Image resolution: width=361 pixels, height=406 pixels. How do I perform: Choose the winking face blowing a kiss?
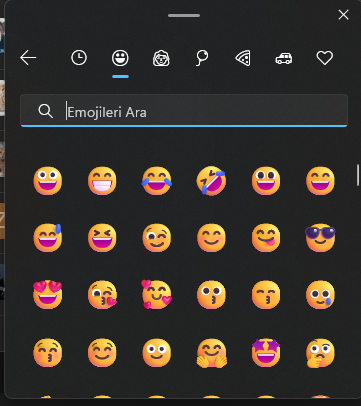[102, 294]
